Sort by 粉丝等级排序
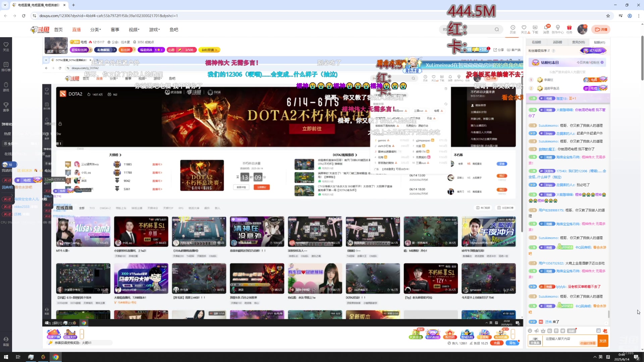 coord(539,51)
